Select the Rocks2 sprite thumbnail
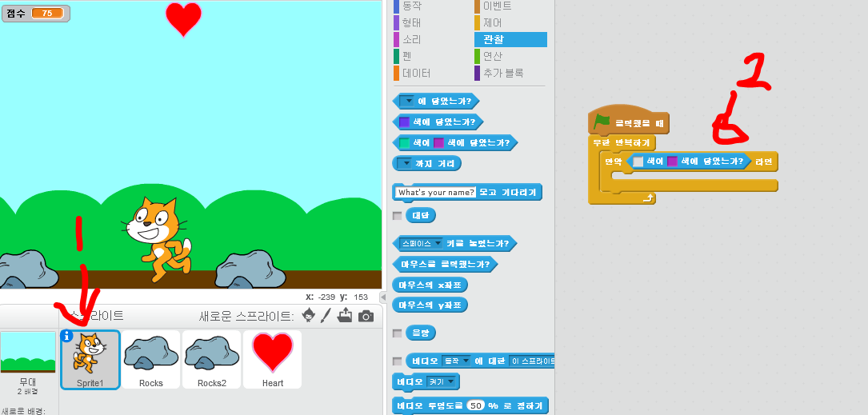The width and height of the screenshot is (868, 415). pos(212,360)
